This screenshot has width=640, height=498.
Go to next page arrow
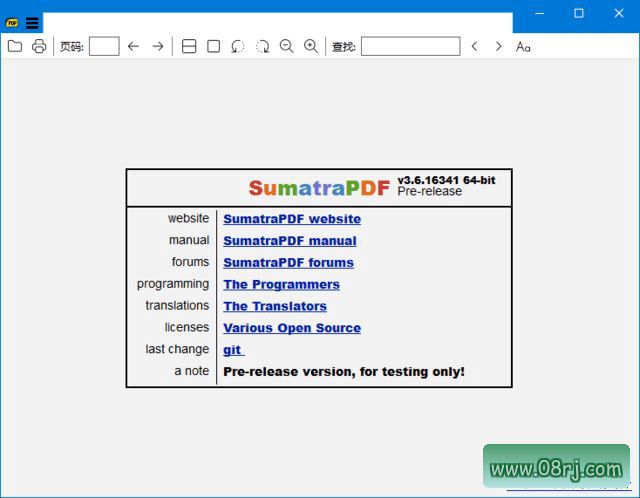(x=158, y=47)
